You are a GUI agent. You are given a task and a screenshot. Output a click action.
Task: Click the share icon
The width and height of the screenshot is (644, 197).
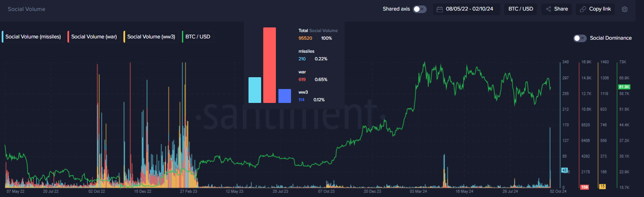coord(548,9)
